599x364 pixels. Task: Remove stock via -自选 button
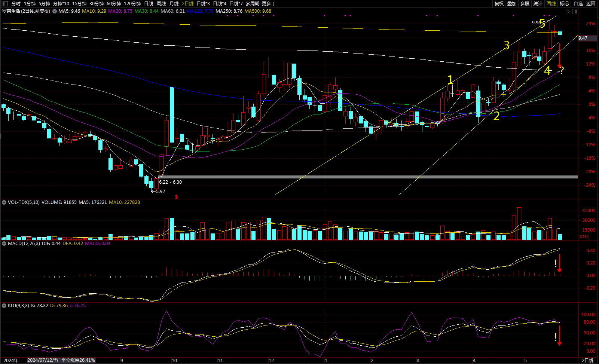578,3
